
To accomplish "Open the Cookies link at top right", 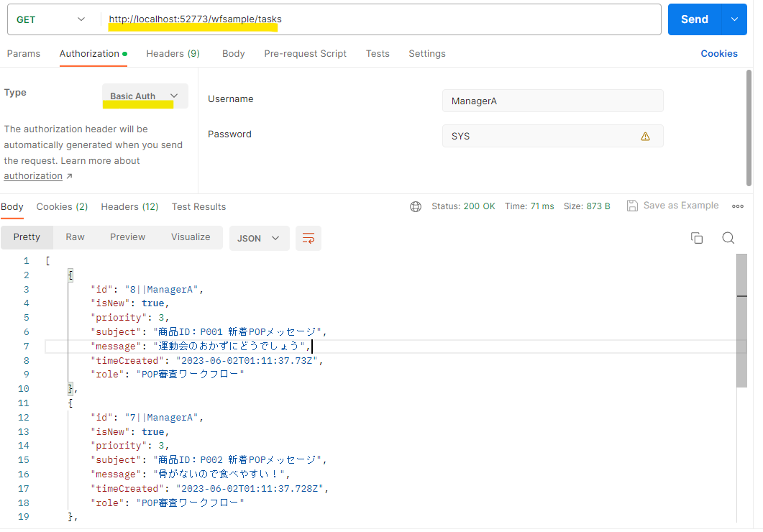I will [x=718, y=53].
